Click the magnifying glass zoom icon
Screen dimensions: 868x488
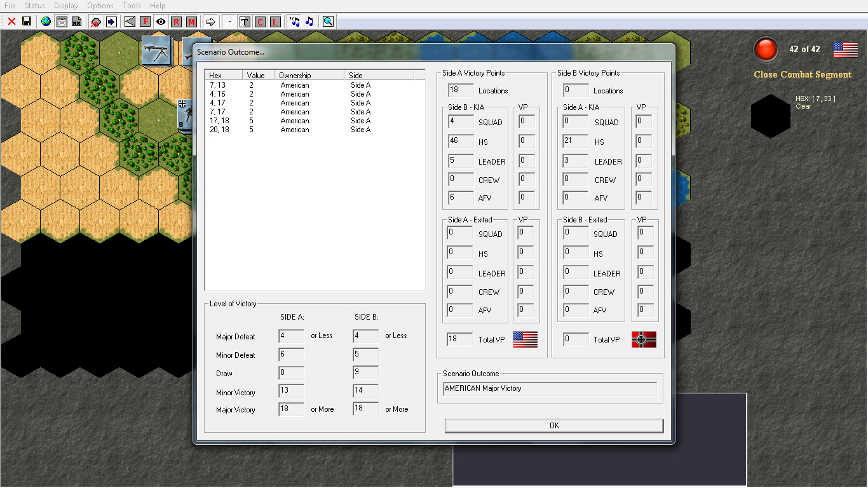pos(328,22)
